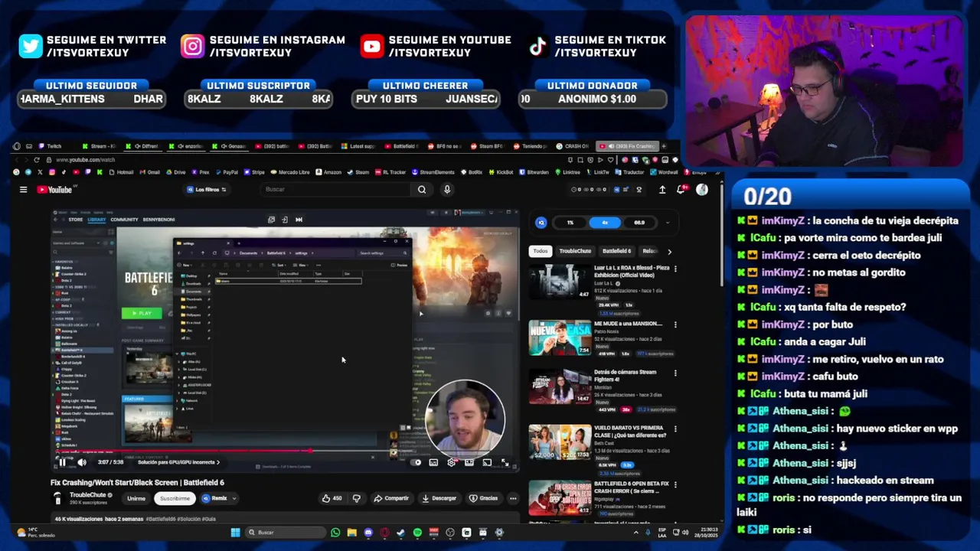The image size is (980, 551).
Task: Open more actions menu beside Gracias
Action: [513, 498]
